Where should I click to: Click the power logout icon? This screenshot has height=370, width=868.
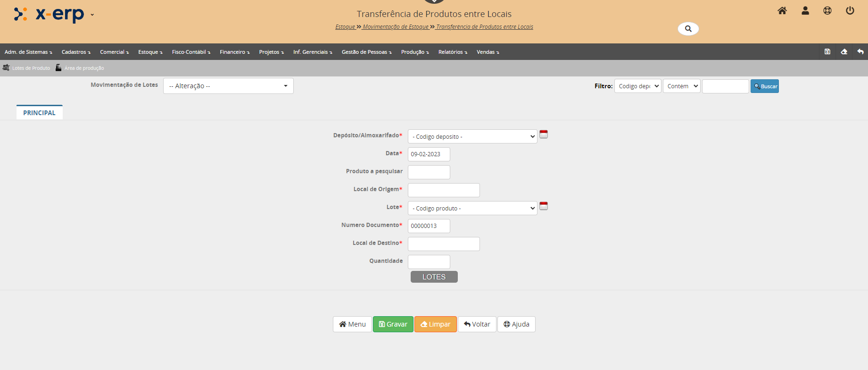click(850, 11)
